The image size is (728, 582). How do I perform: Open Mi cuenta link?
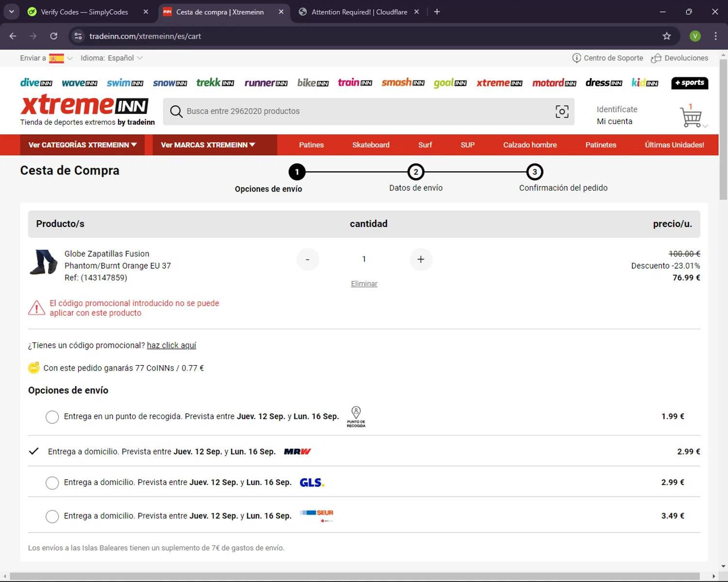[614, 121]
